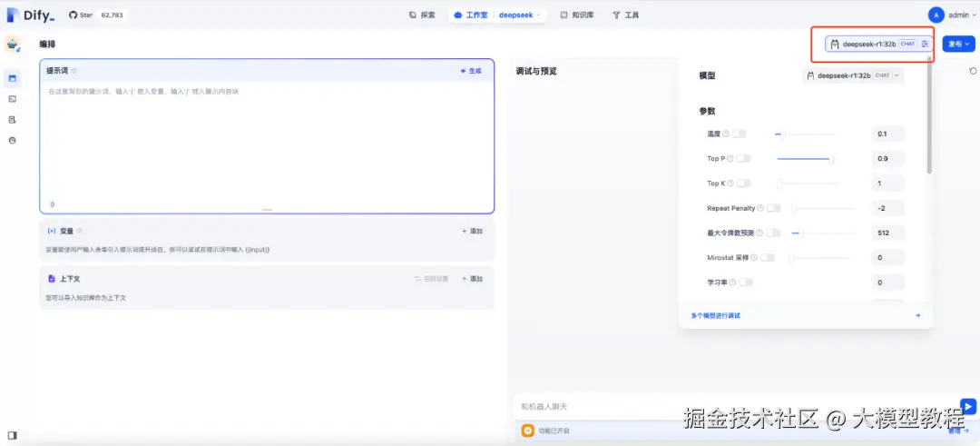Click the parameter panel scrollbar
The height and width of the screenshot is (446, 980).
pyautogui.click(x=929, y=115)
